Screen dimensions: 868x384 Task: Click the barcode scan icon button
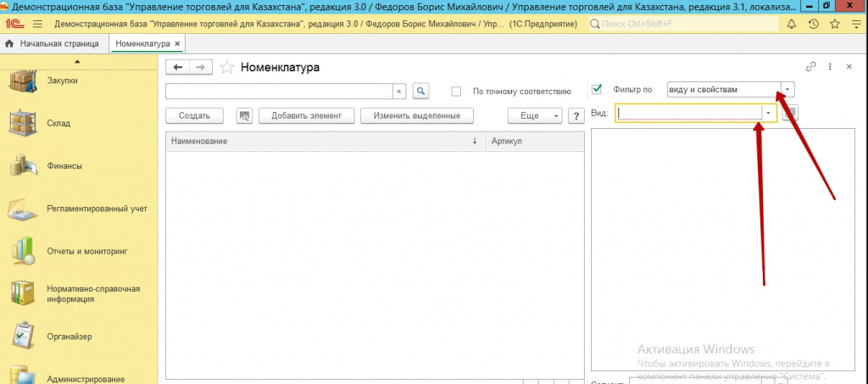[245, 115]
